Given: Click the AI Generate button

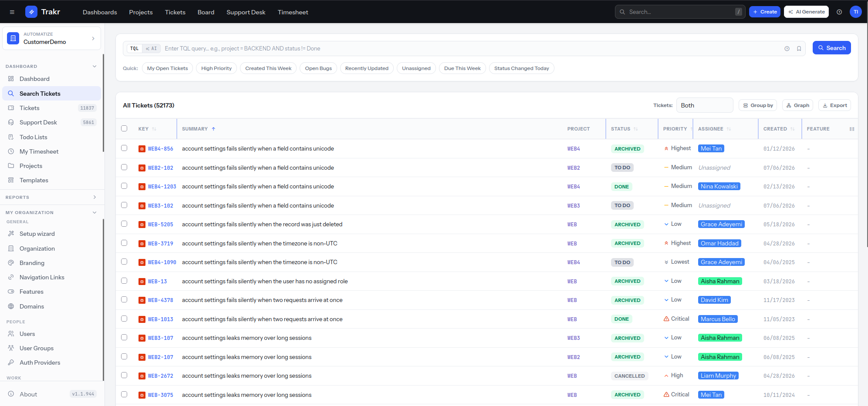Looking at the screenshot, I should click(x=806, y=12).
